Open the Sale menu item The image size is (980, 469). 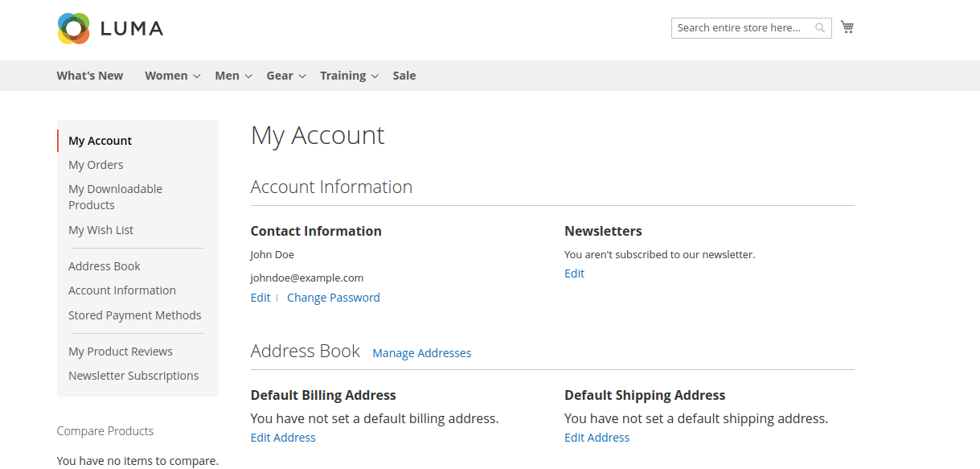click(404, 75)
